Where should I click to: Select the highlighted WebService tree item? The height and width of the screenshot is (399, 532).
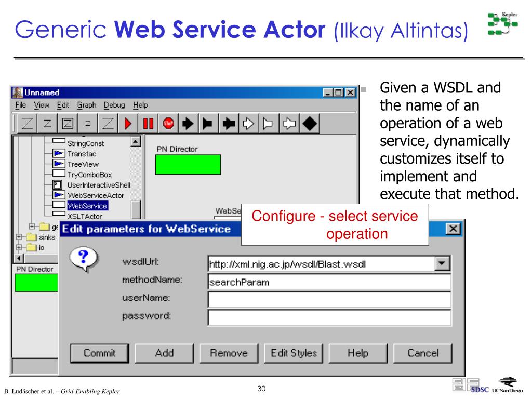pos(87,206)
